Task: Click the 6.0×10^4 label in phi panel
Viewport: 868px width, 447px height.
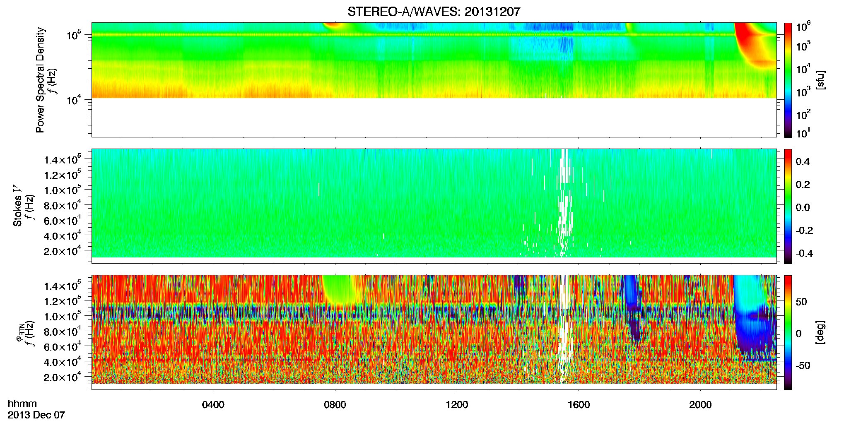Action: pyautogui.click(x=63, y=347)
